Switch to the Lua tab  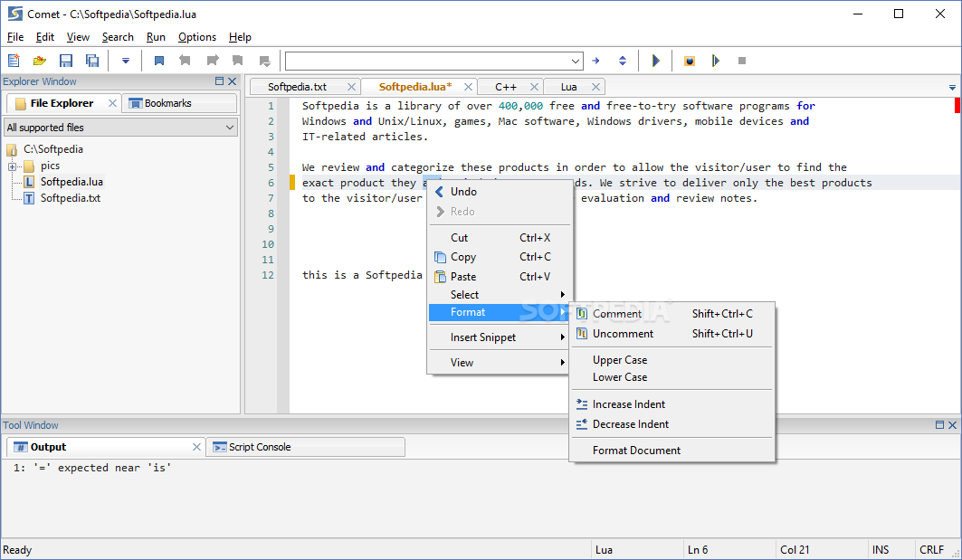(568, 87)
